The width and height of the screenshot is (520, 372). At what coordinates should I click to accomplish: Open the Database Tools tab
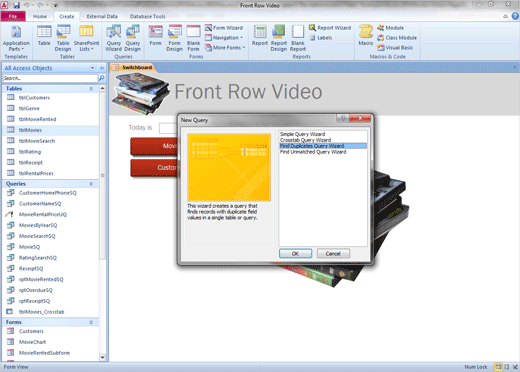(147, 16)
